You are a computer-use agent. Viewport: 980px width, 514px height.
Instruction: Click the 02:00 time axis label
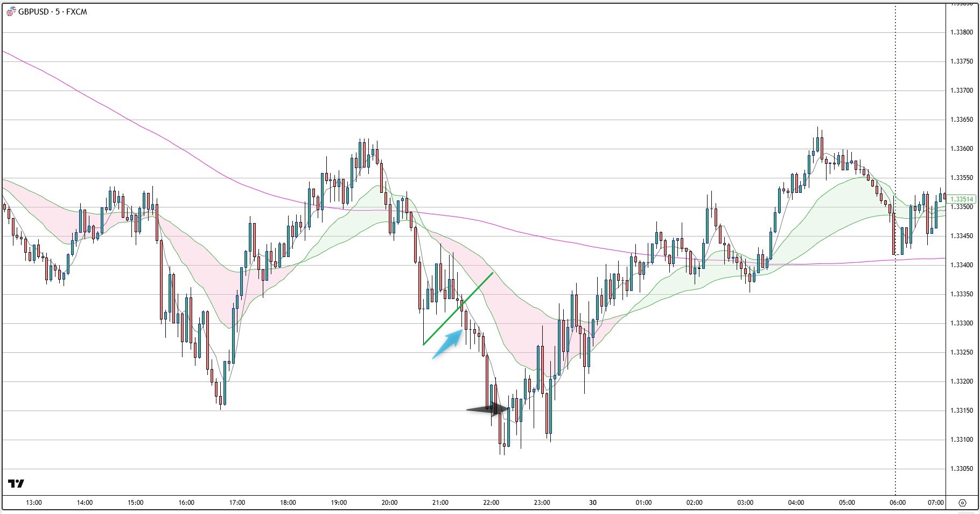point(694,503)
